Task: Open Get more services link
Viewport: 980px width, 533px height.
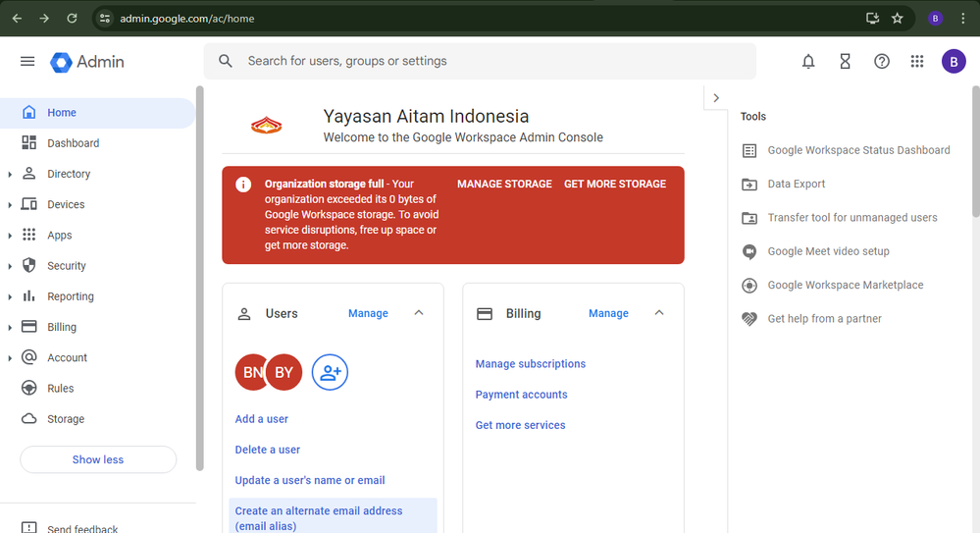Action: click(x=520, y=425)
